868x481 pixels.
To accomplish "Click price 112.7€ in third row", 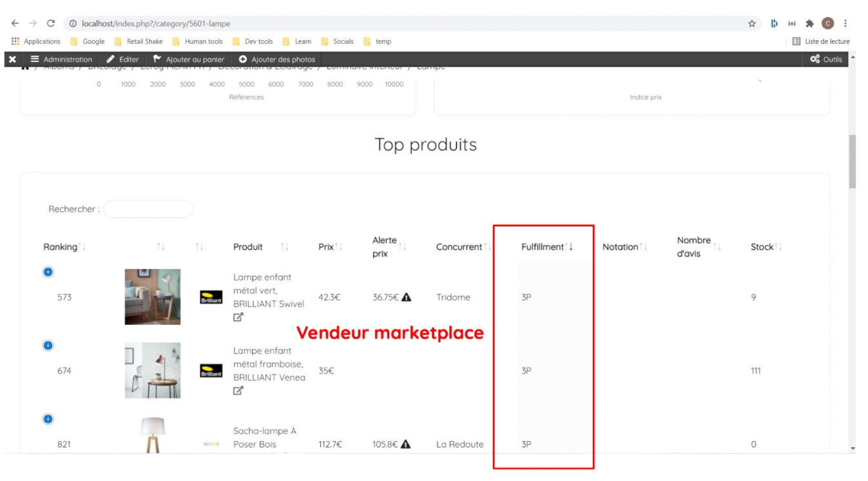I will [x=331, y=444].
